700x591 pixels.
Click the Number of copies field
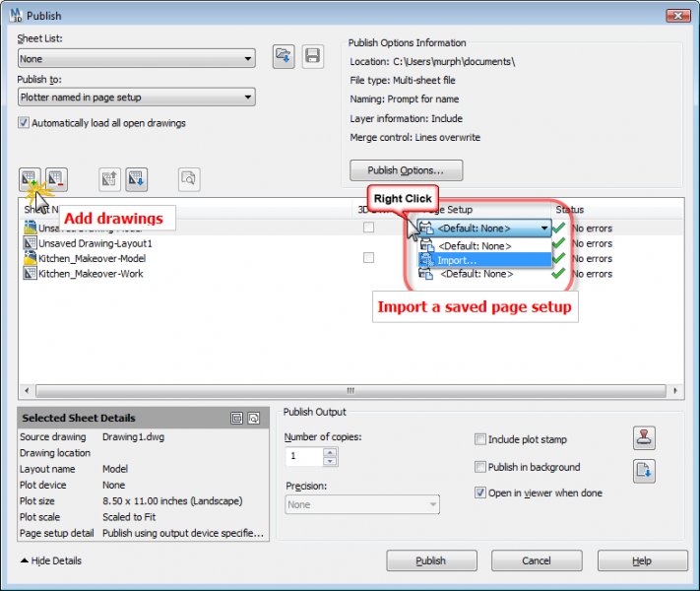click(304, 456)
